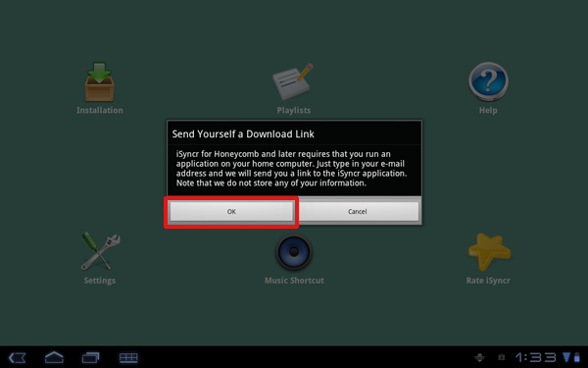Screen dimensions: 588x368
Task: Tap the Music Shortcut speaker icon
Action: tap(294, 252)
